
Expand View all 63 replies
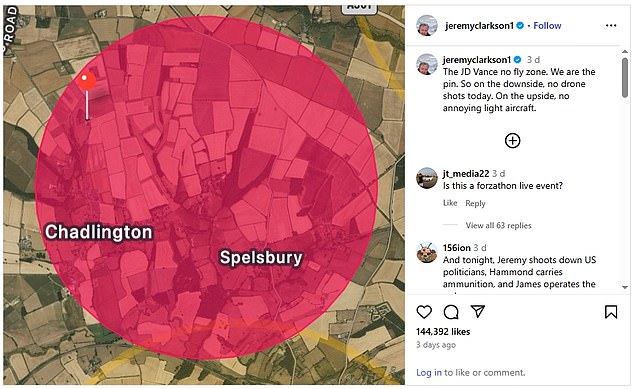pyautogui.click(x=498, y=225)
